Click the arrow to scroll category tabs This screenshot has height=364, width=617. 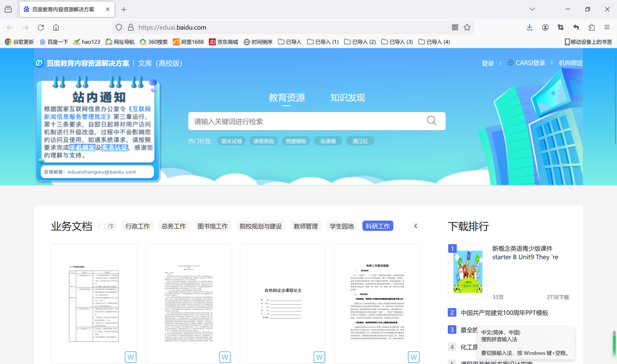coord(416,226)
